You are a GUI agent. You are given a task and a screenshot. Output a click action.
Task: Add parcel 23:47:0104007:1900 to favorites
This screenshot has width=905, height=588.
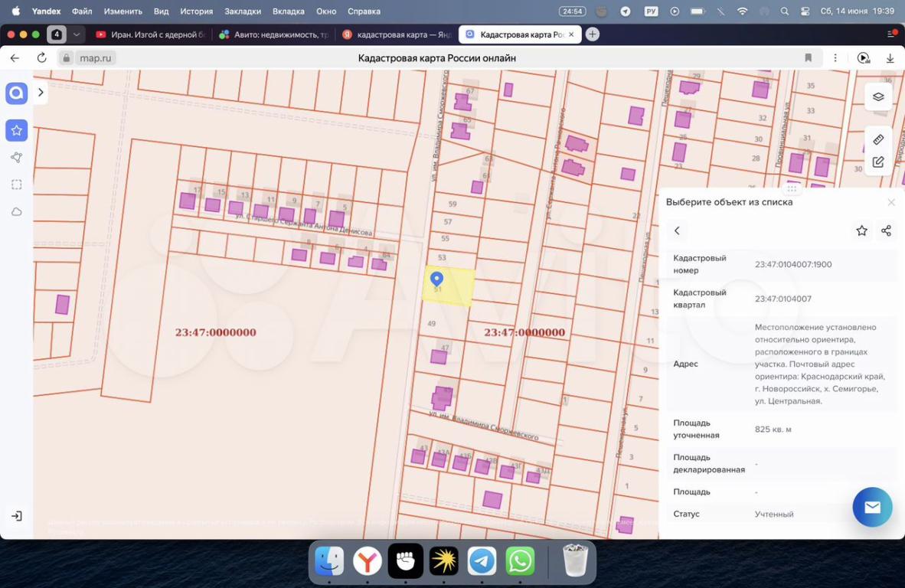(x=861, y=230)
